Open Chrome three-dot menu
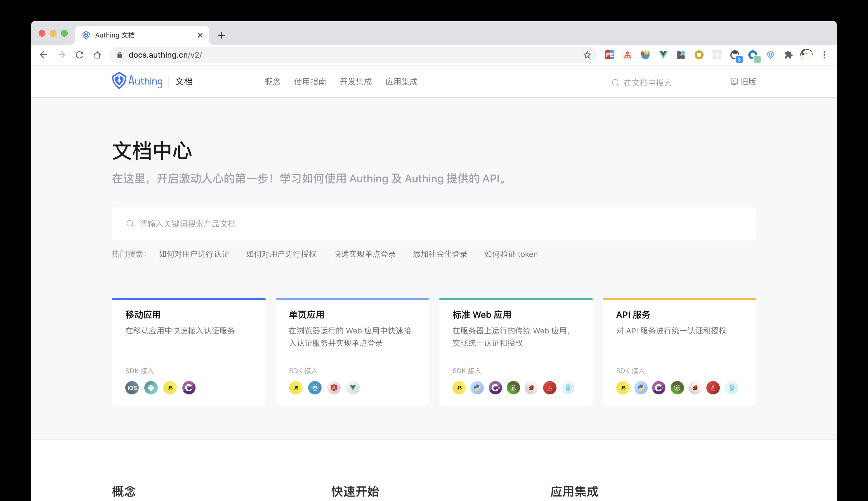The image size is (868, 501). click(x=824, y=55)
